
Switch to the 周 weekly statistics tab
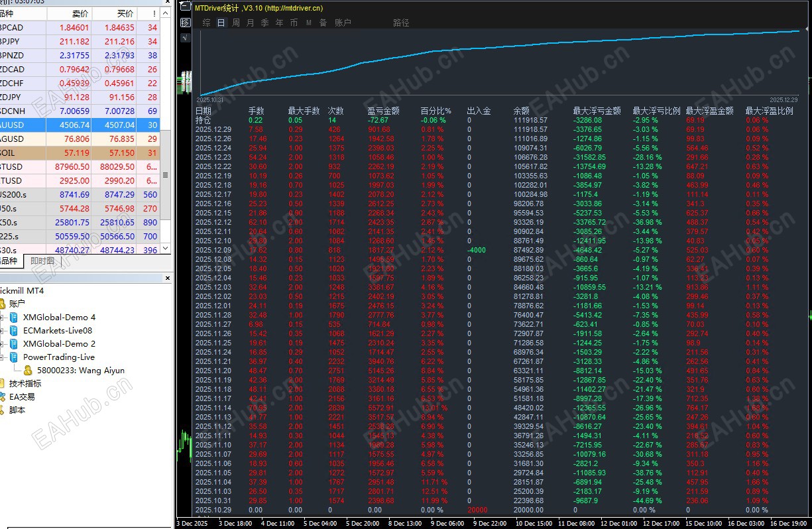[x=236, y=23]
